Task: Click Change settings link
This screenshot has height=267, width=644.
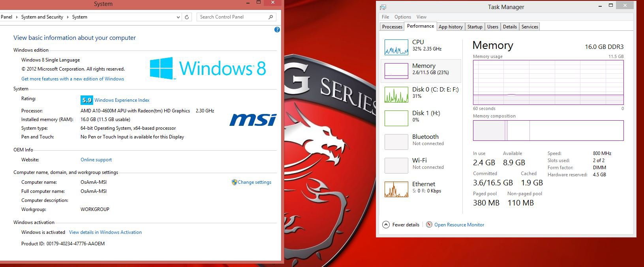Action: point(255,182)
